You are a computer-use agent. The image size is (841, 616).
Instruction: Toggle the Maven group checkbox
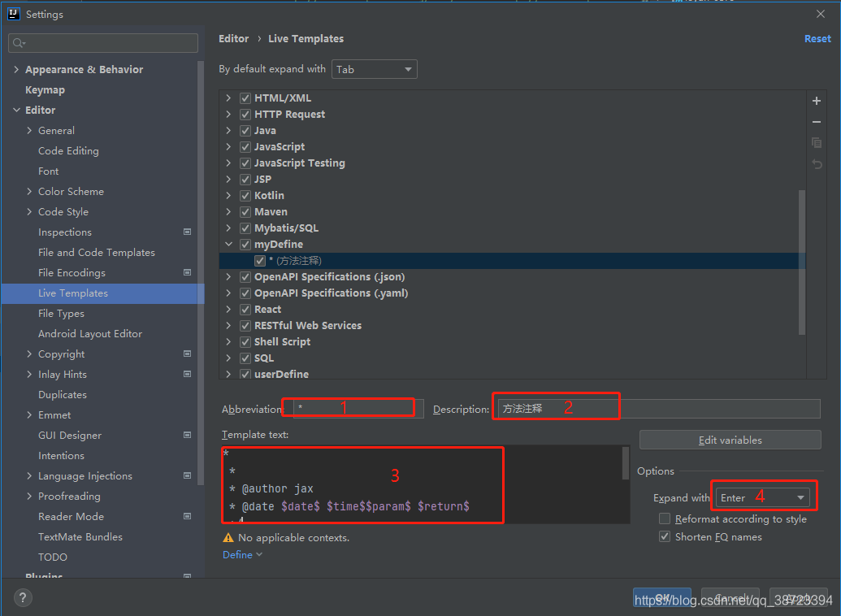pos(245,212)
